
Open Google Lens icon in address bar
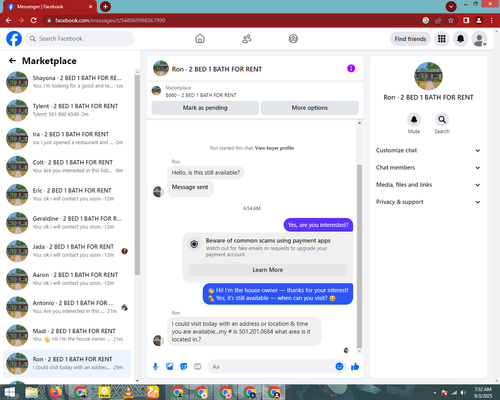click(426, 20)
